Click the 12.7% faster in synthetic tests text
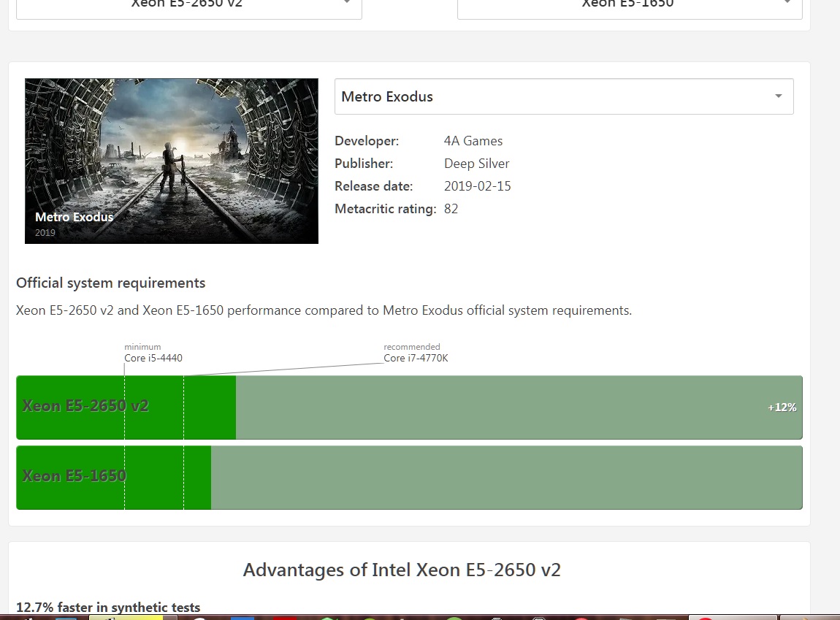840x620 pixels. pos(108,607)
